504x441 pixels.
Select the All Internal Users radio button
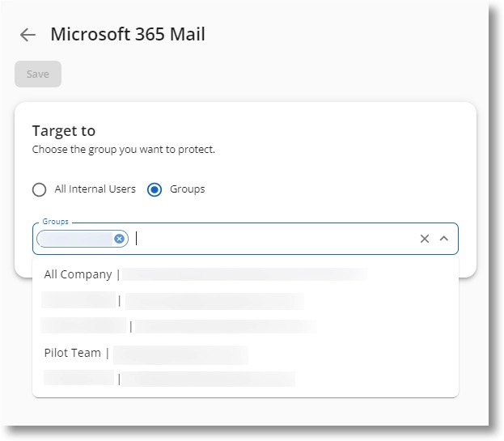click(x=39, y=190)
